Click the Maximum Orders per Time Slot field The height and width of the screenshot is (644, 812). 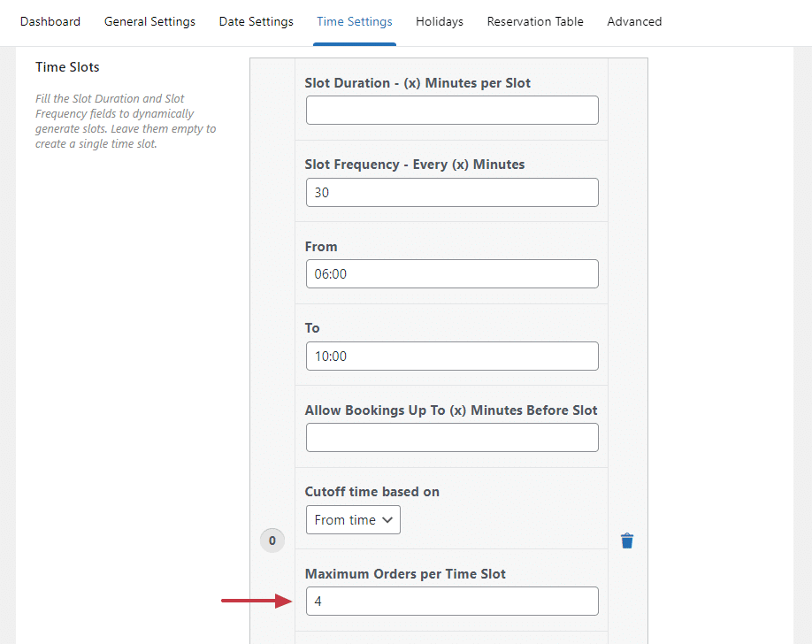pos(452,602)
